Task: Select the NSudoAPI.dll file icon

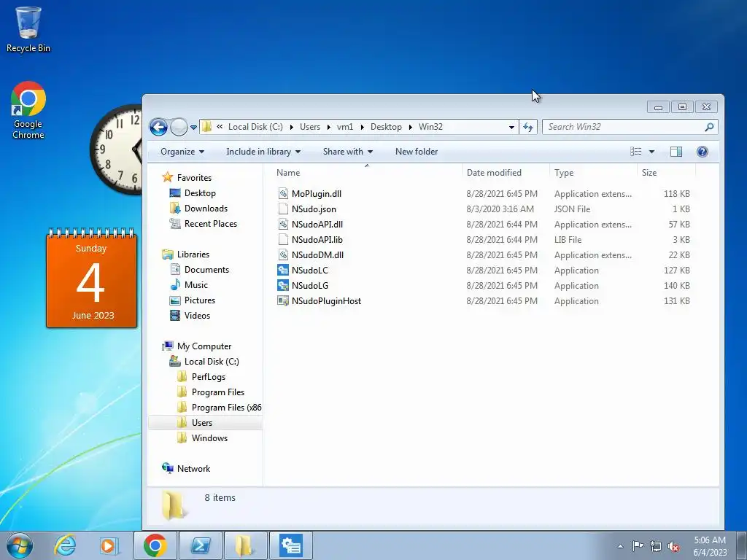Action: tap(283, 225)
